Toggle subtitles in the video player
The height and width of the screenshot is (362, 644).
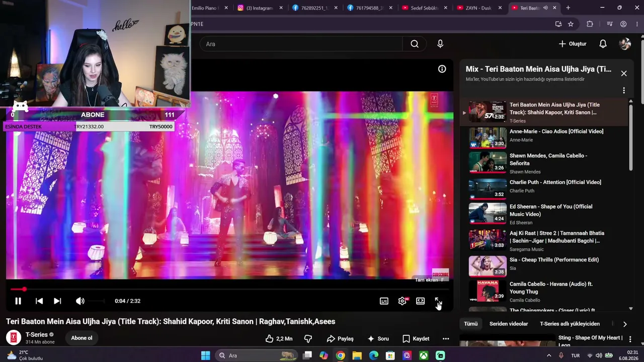click(x=384, y=301)
